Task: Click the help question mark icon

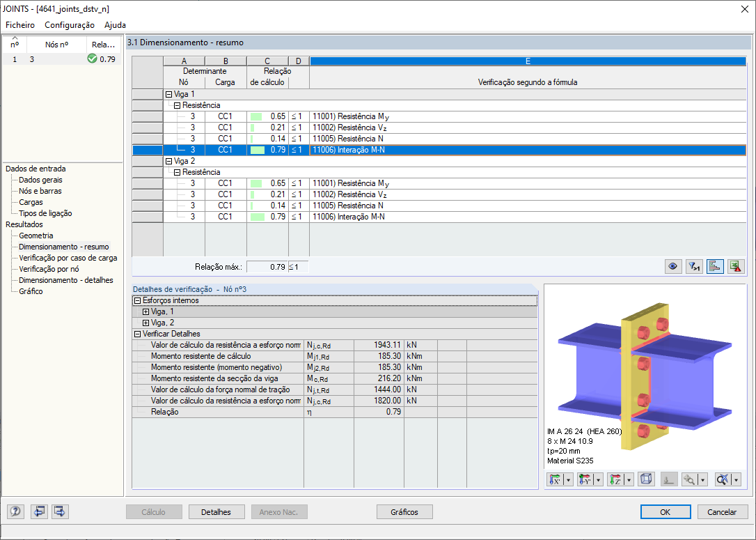Action: coord(15,511)
